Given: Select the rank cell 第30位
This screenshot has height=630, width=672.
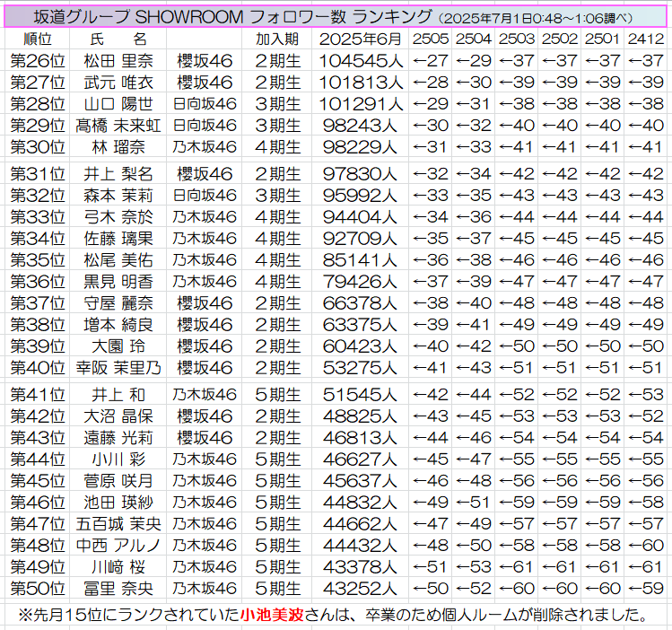Looking at the screenshot, I should tap(38, 147).
